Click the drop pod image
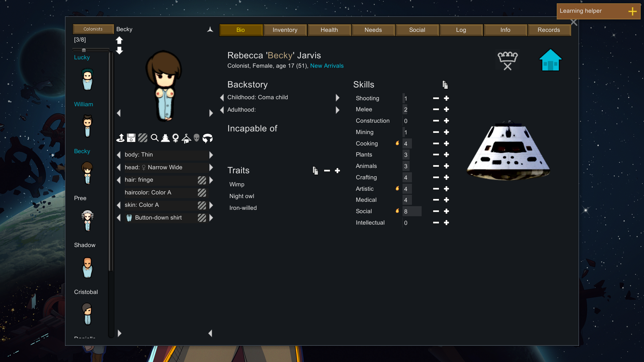 point(508,151)
